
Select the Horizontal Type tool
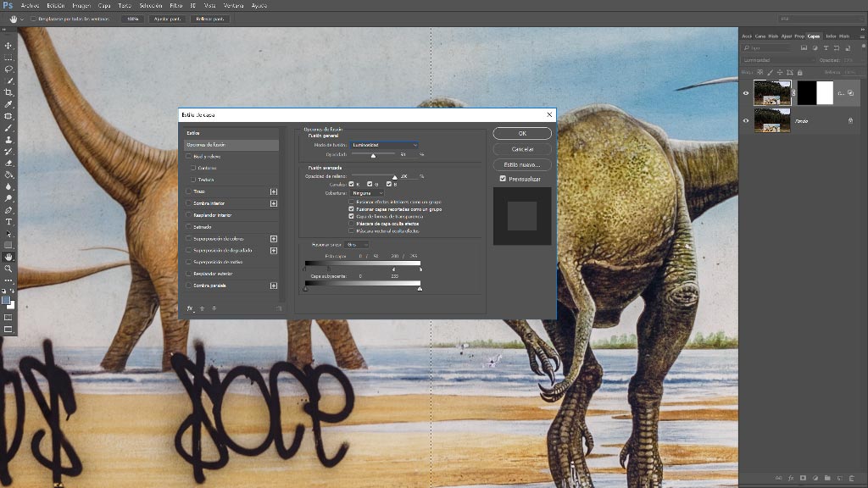(x=8, y=222)
